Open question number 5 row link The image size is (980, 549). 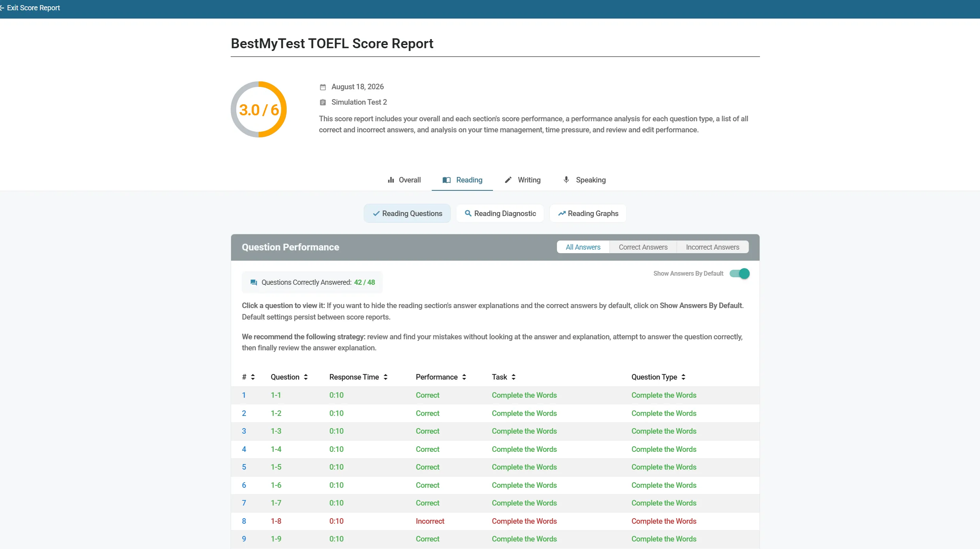[x=244, y=467]
